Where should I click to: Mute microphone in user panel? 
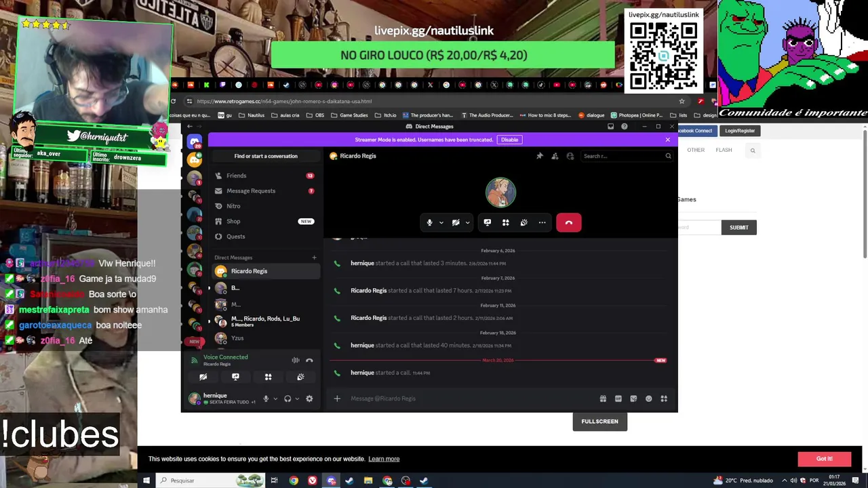266,399
